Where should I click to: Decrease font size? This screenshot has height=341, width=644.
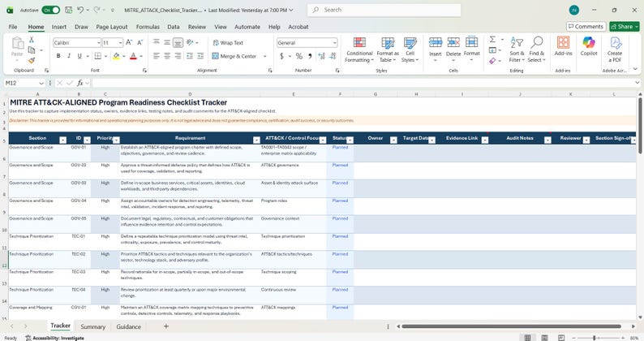click(140, 42)
